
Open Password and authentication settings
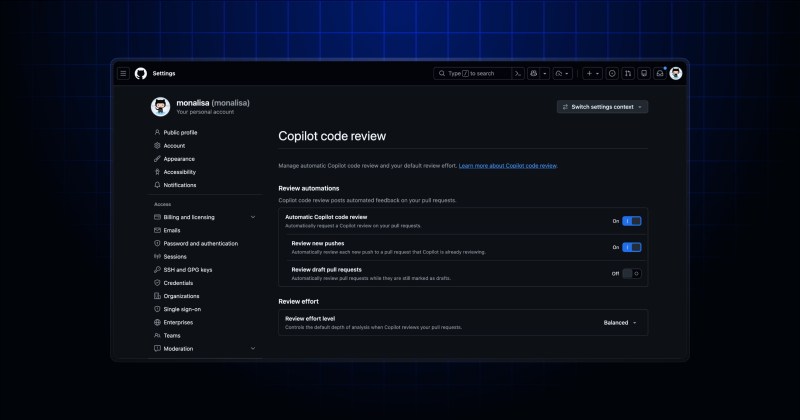[x=201, y=243]
